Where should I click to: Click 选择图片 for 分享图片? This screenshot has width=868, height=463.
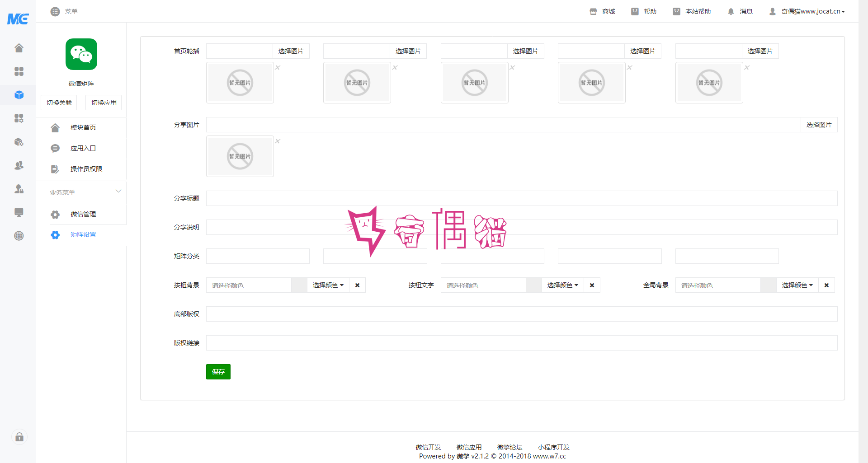[x=819, y=125]
